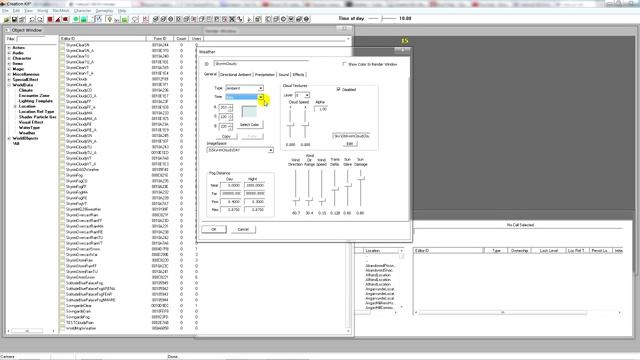This screenshot has height=360, width=640.
Task: Select the General tab
Action: point(210,74)
